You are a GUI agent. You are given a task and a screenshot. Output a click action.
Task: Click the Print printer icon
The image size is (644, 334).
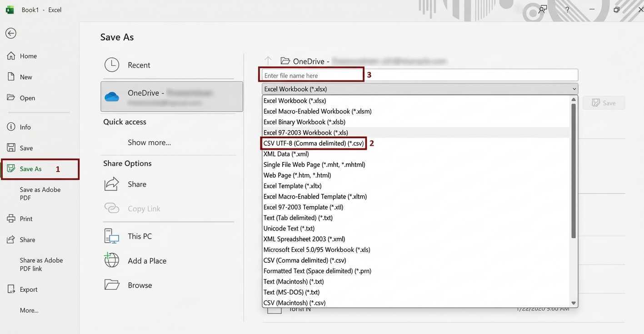click(x=11, y=219)
